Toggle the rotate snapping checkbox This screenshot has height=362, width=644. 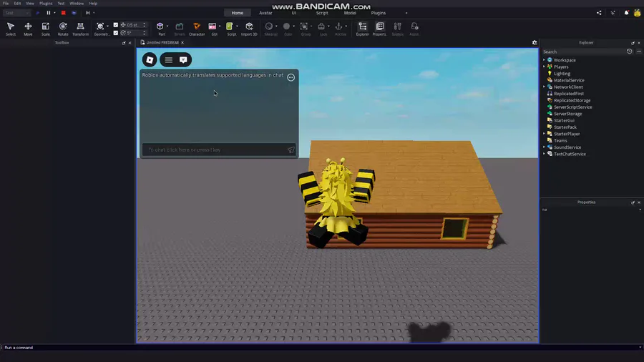(116, 33)
